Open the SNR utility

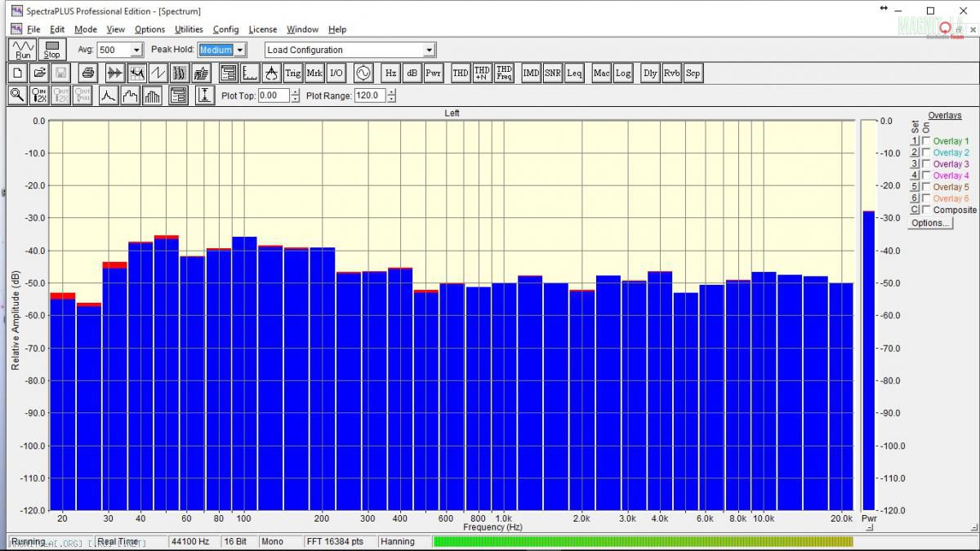552,73
